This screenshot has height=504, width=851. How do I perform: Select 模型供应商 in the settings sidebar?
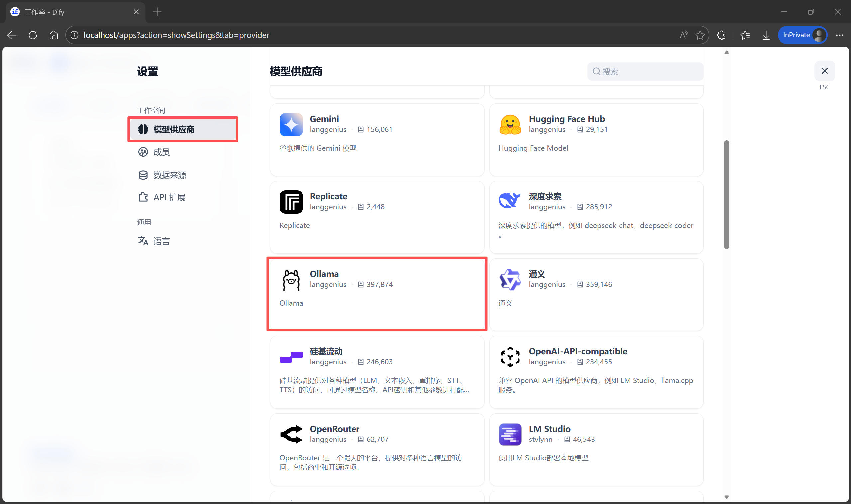[x=183, y=129]
